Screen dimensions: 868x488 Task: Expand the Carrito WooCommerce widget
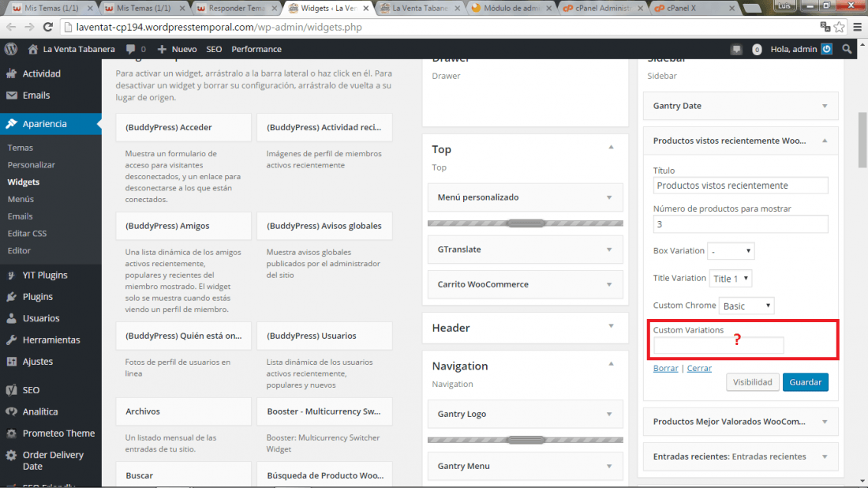609,284
